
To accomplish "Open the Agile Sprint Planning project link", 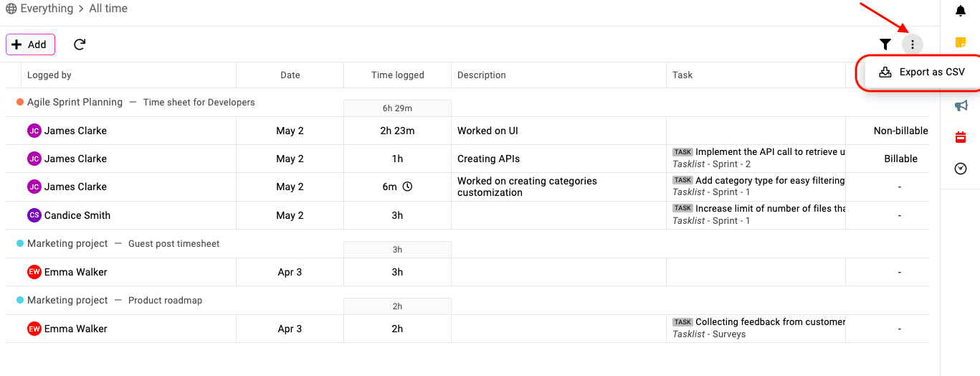I will tap(75, 102).
